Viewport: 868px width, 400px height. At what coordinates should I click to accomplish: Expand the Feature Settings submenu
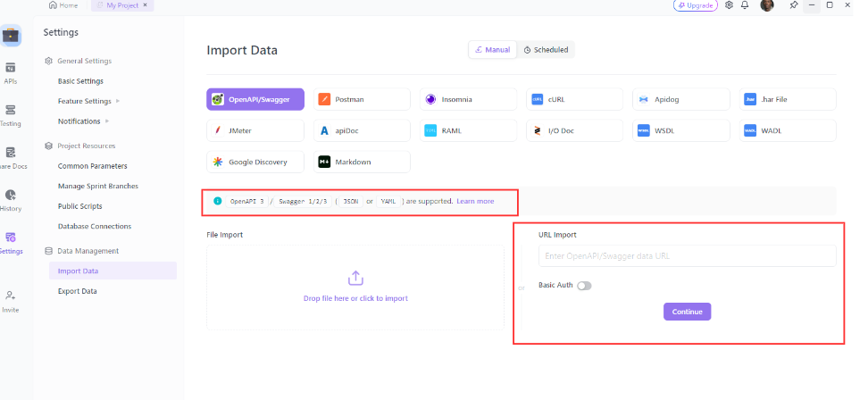(x=117, y=101)
